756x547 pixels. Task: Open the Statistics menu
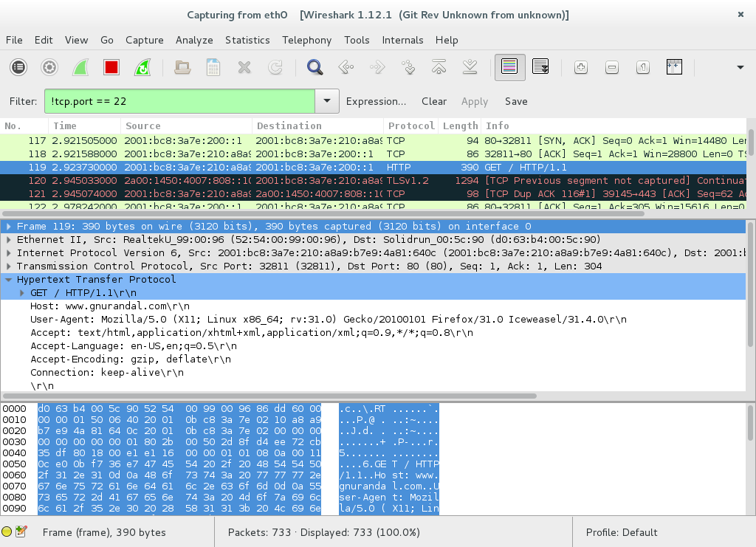click(249, 40)
